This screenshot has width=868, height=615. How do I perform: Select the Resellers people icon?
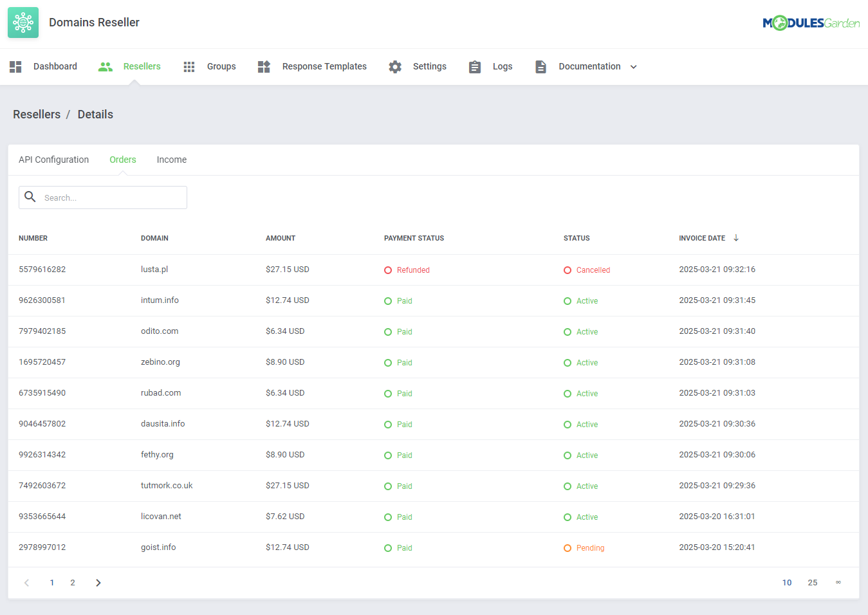105,66
